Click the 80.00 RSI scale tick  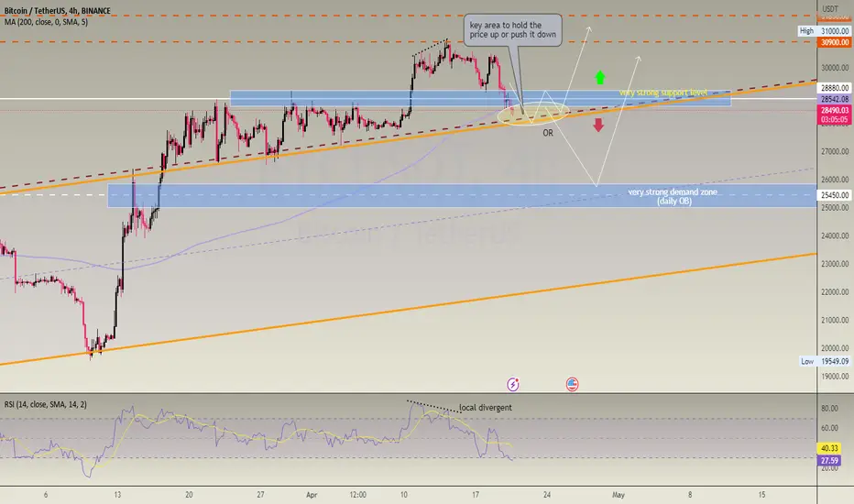829,408
